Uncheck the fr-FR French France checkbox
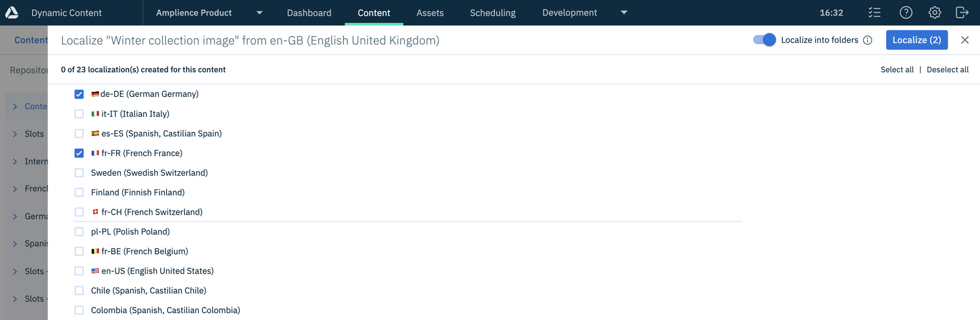The width and height of the screenshot is (980, 320). point(79,153)
